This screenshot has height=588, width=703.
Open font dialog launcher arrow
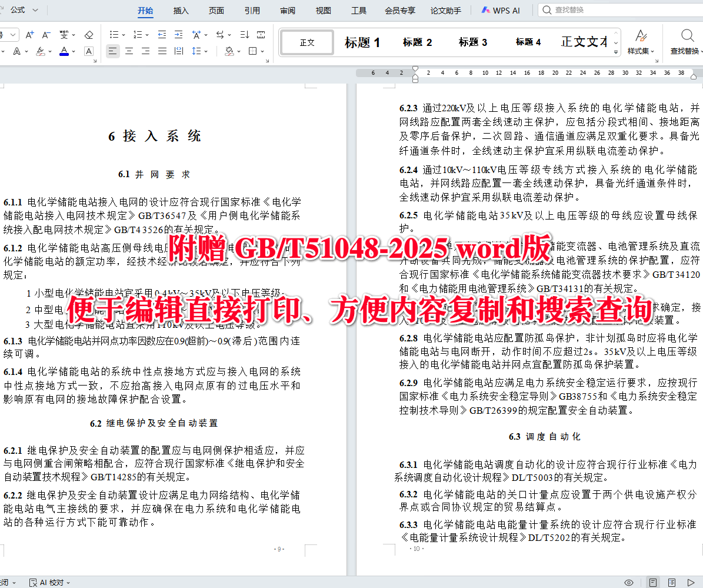[x=95, y=61]
